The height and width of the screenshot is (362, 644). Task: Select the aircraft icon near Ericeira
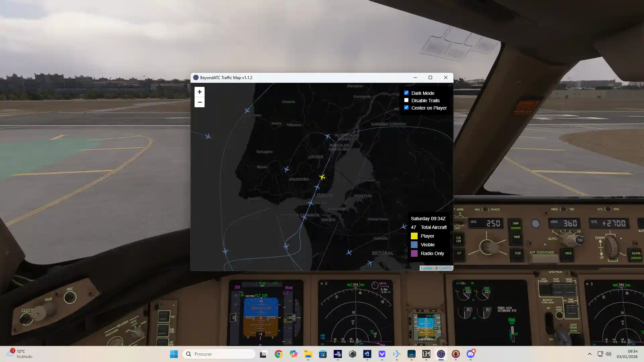(247, 110)
